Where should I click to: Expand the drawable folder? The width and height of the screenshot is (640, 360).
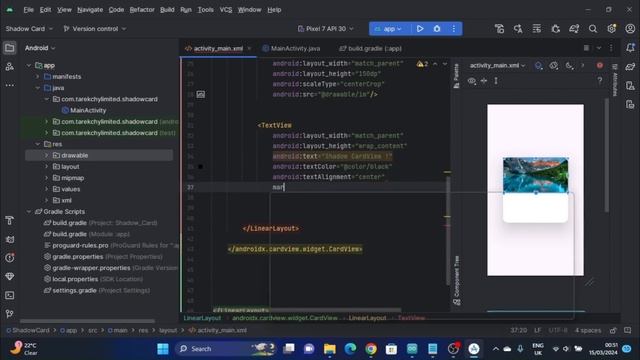coord(47,156)
